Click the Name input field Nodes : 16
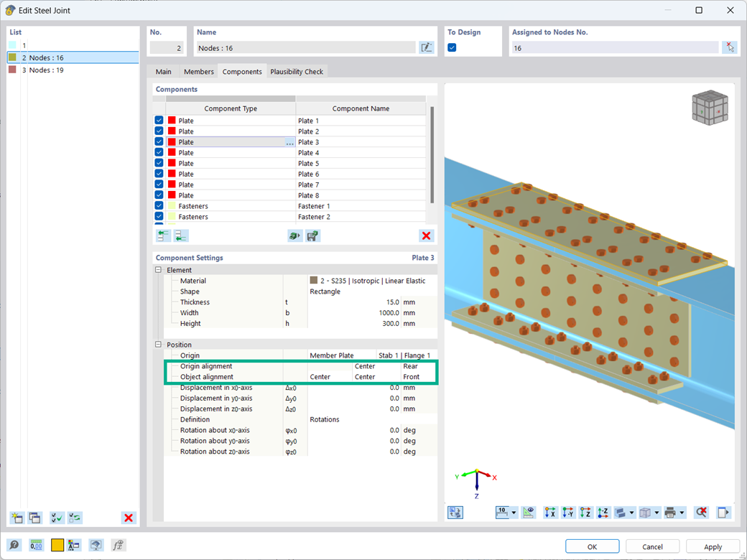This screenshot has width=747, height=560. point(306,47)
